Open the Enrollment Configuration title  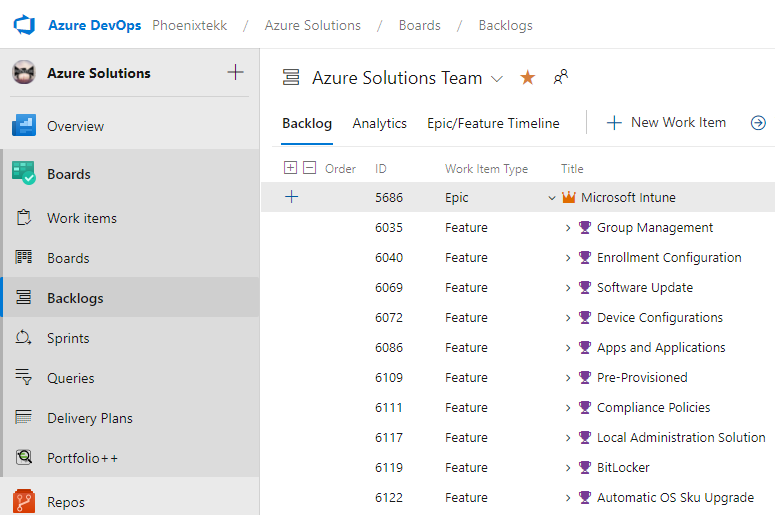pyautogui.click(x=669, y=258)
